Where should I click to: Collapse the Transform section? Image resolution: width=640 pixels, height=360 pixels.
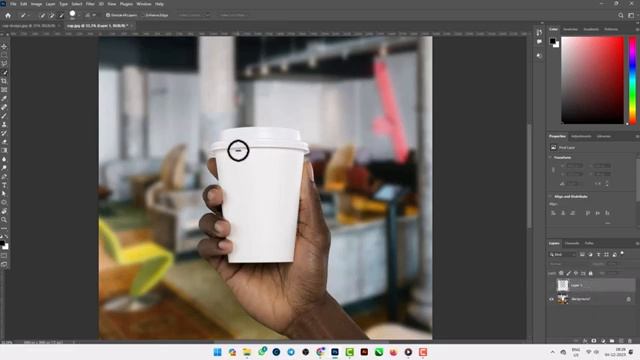coord(550,158)
